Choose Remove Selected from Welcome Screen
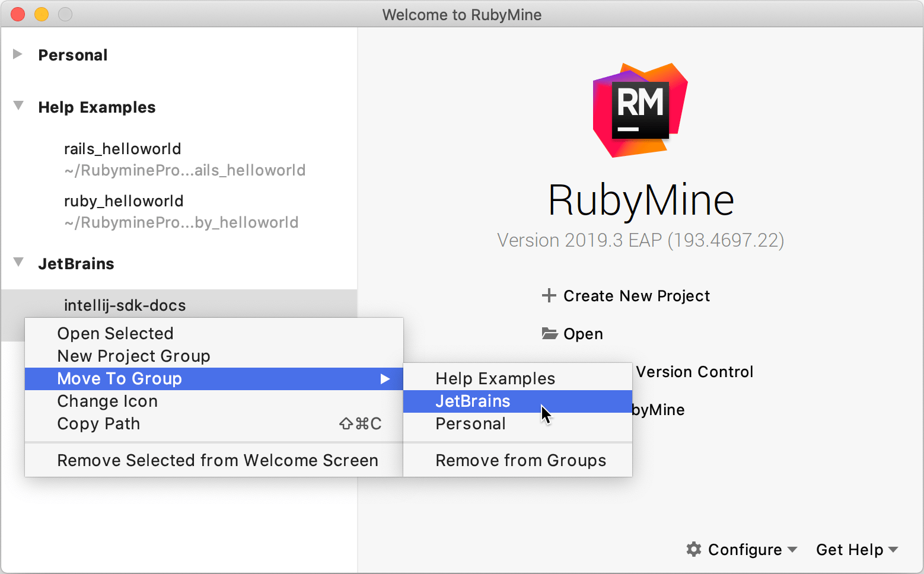This screenshot has height=574, width=924. (214, 460)
